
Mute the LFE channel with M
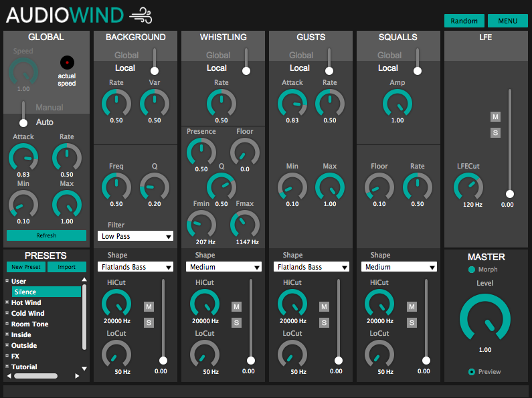click(x=495, y=117)
